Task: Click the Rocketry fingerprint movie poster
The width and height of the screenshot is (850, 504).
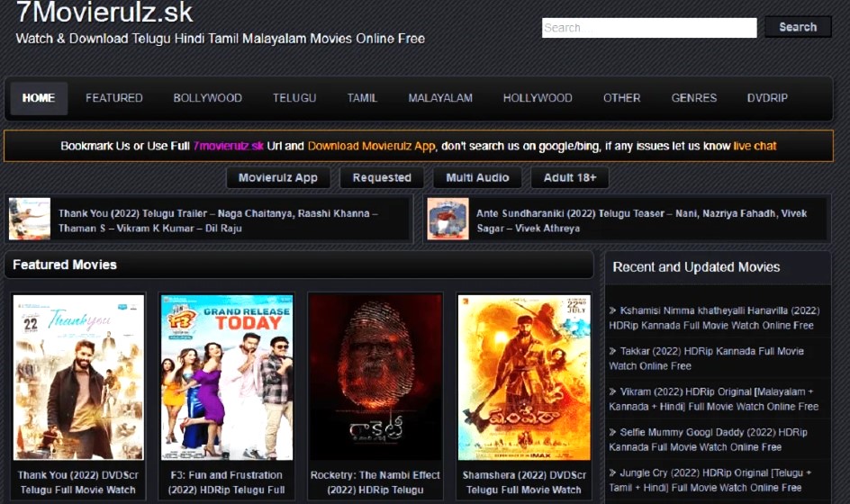Action: (375, 377)
